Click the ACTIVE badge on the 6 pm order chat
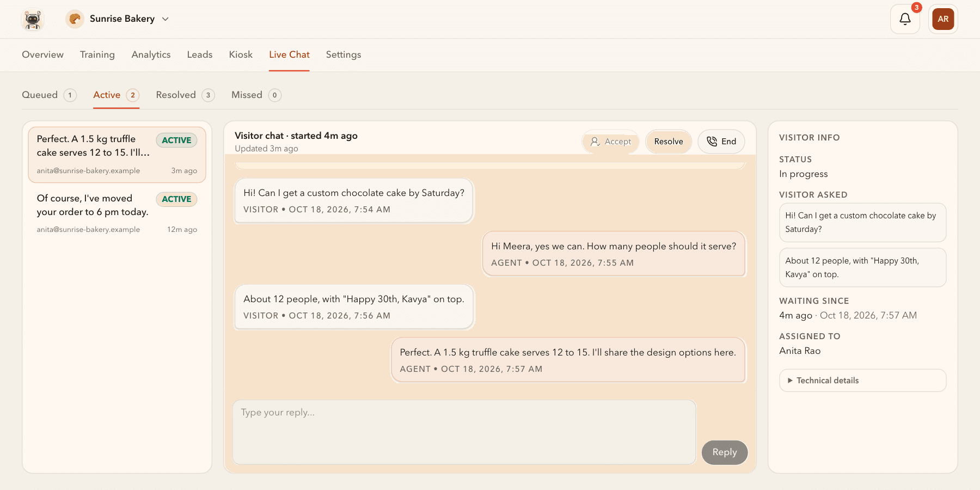Viewport: 980px width, 490px height. click(x=176, y=199)
